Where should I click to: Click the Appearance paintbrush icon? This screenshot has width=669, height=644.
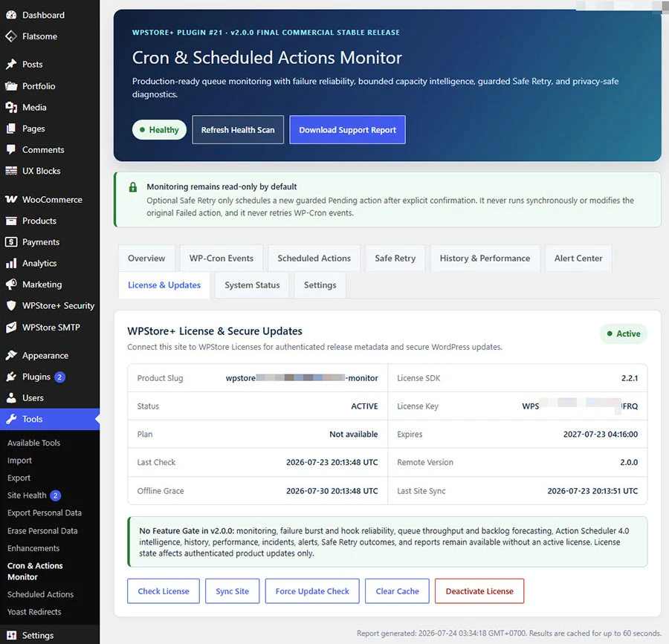11,356
